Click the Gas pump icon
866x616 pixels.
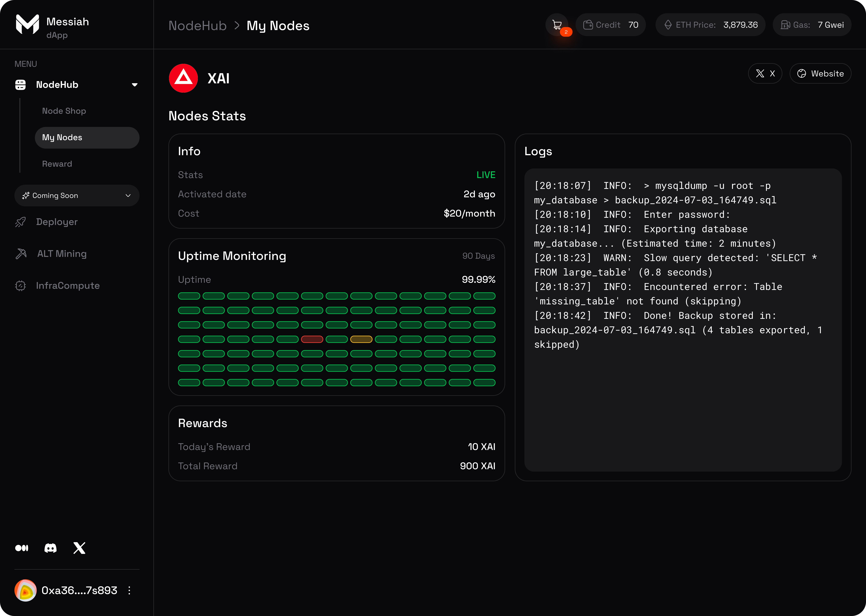click(785, 25)
